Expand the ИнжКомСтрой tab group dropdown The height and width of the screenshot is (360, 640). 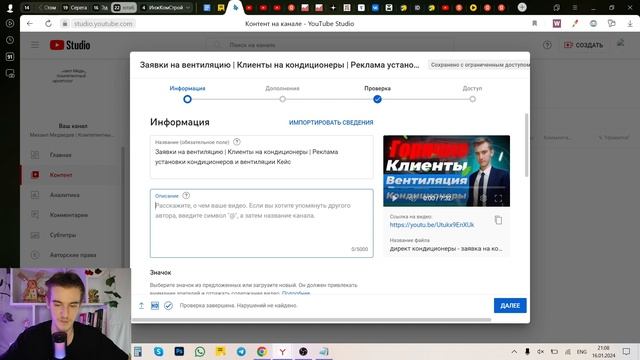pyautogui.click(x=188, y=7)
